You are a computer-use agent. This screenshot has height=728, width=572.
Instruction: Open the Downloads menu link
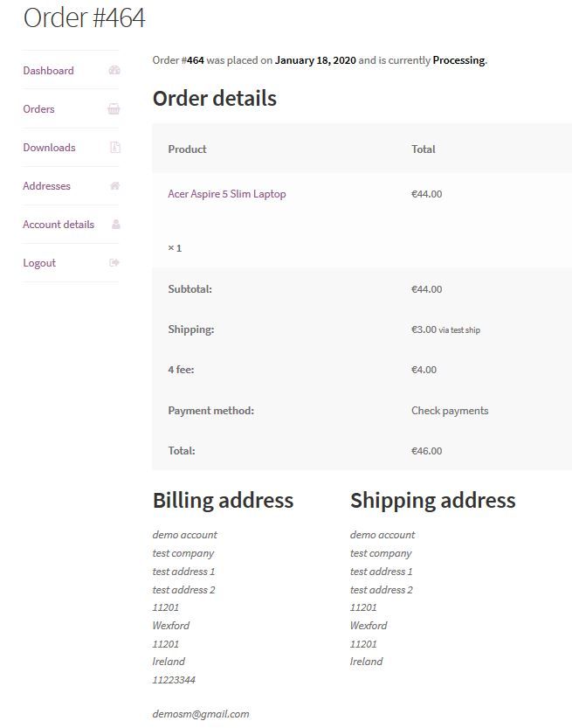pyautogui.click(x=49, y=148)
